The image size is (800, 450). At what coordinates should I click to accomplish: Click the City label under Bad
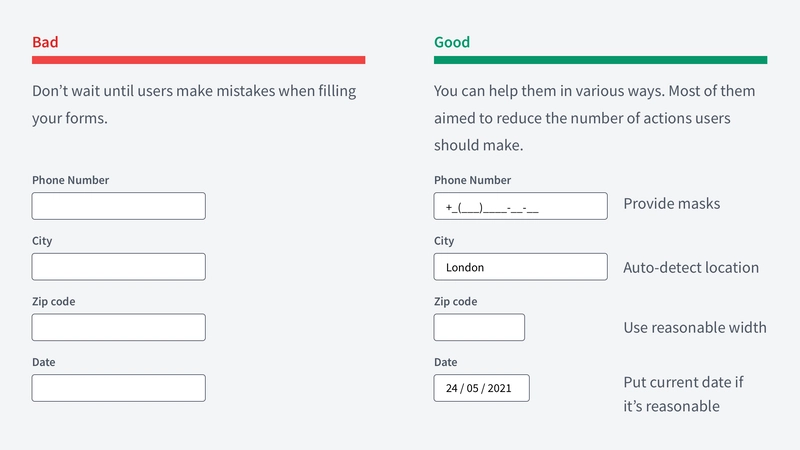[42, 241]
